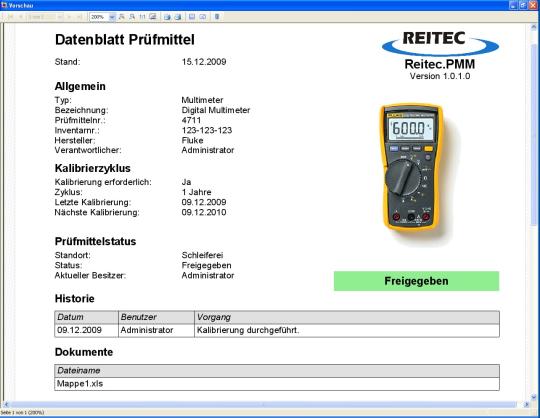
Task: Go to last page arrow in toolbar
Action: tap(79, 17)
